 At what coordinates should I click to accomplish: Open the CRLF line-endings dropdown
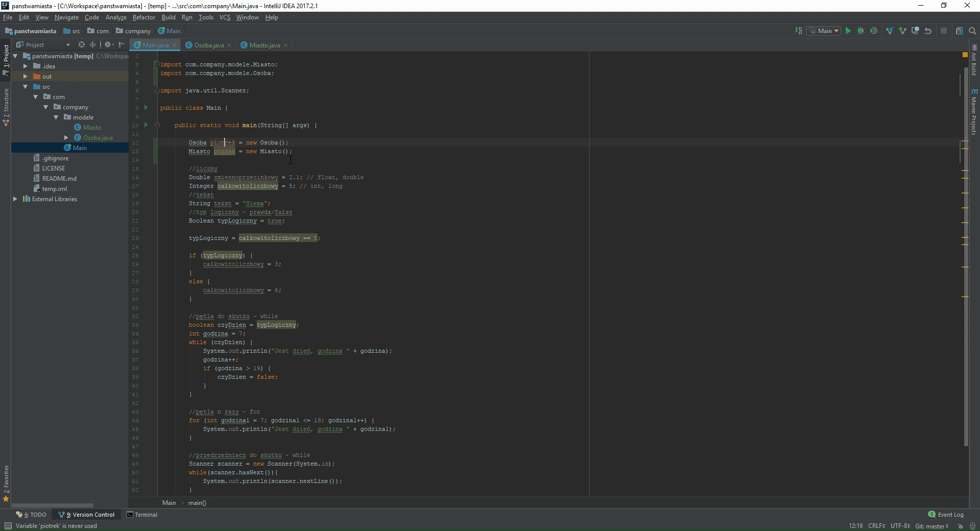[877, 526]
